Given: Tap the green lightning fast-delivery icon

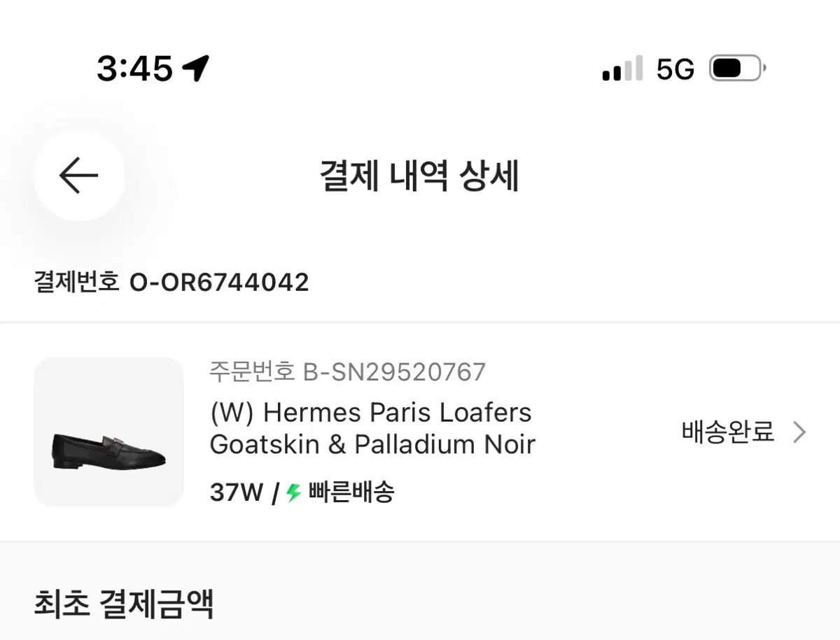Looking at the screenshot, I should [294, 492].
